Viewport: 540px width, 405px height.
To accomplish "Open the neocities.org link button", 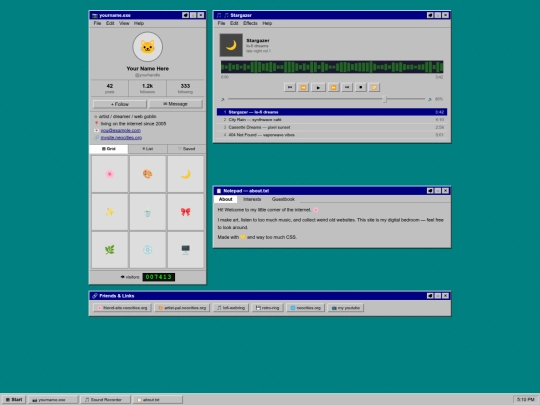I will [305, 308].
